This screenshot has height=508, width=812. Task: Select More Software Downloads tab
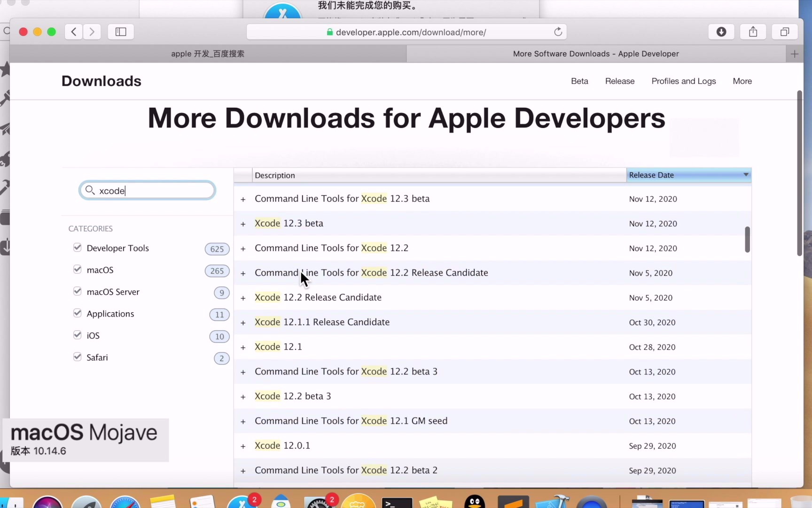pyautogui.click(x=596, y=54)
